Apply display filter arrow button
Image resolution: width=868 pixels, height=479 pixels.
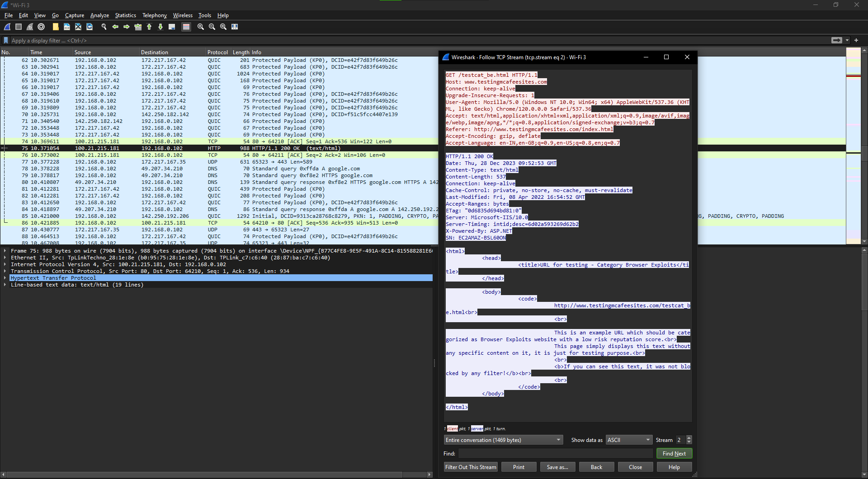[x=837, y=40]
